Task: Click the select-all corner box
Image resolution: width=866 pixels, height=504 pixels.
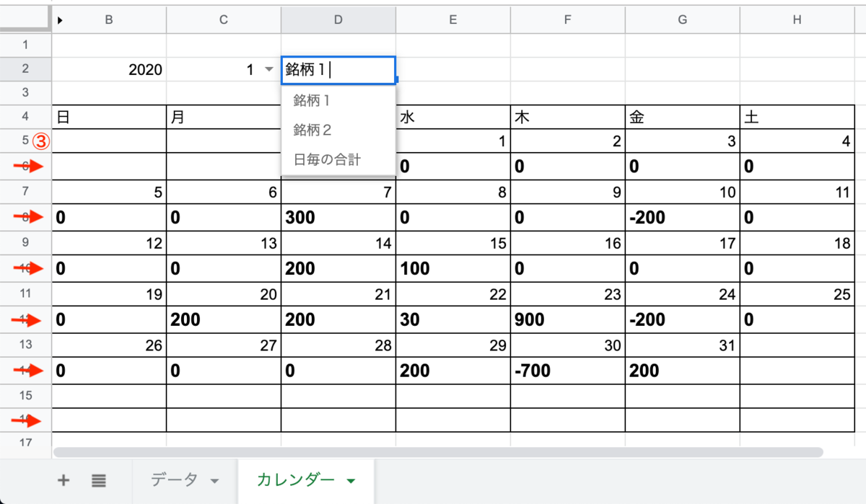Action: pyautogui.click(x=25, y=20)
